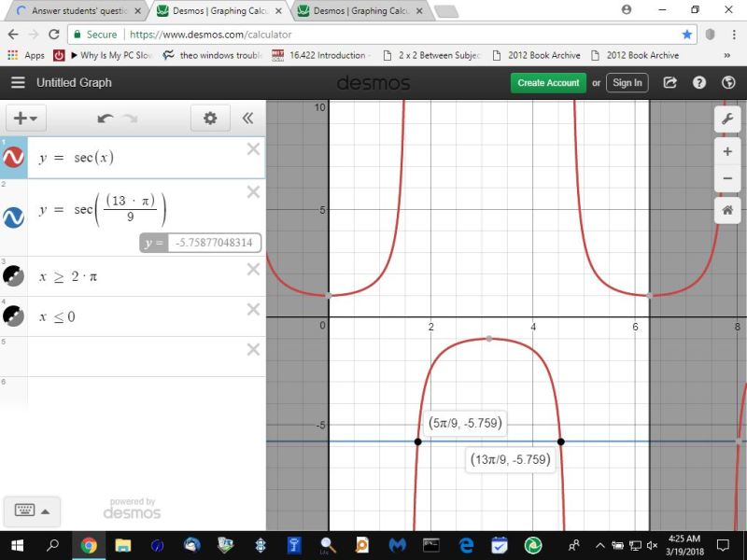Open the Desmos hamburger menu

pos(18,82)
